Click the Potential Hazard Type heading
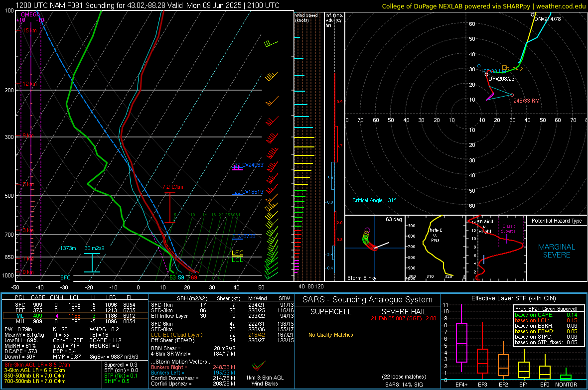The height and width of the screenshot is (390, 588). pos(557,221)
